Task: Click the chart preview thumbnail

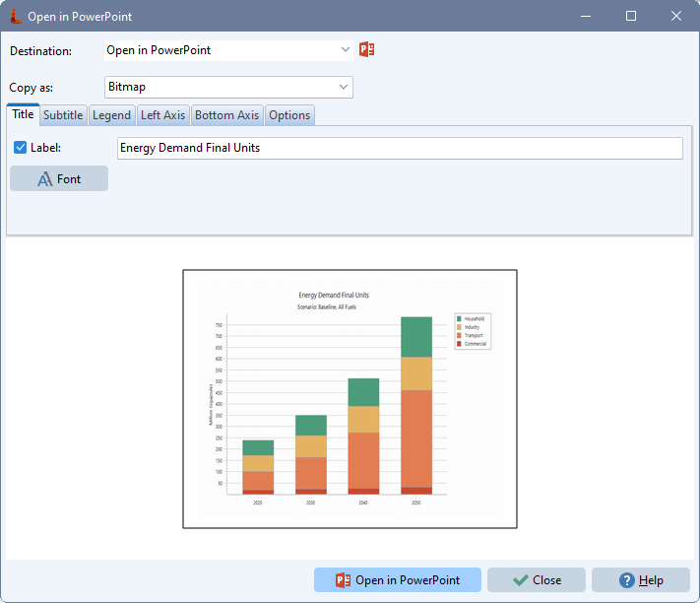Action: click(x=350, y=399)
